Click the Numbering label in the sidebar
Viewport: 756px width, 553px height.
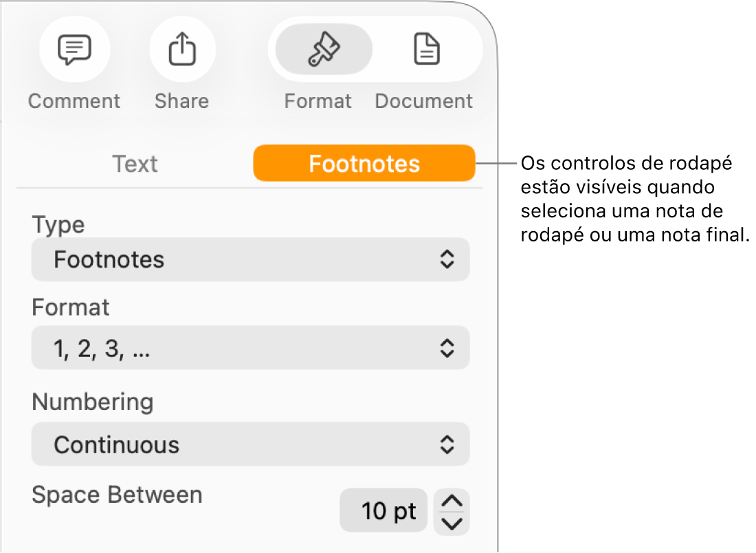[92, 402]
